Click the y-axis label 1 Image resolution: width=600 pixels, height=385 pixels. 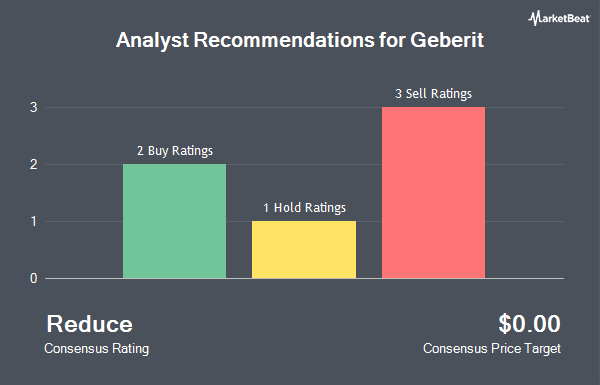click(x=34, y=222)
